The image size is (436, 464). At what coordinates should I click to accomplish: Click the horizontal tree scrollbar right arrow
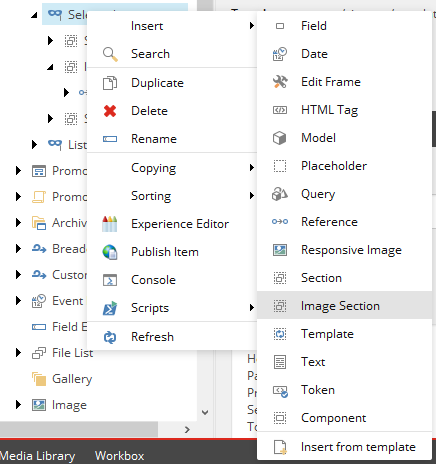click(187, 429)
